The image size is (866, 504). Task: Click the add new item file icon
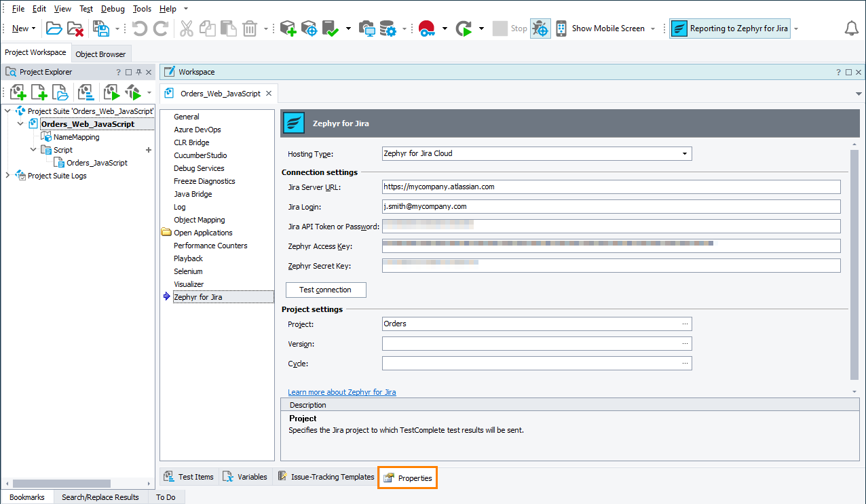click(x=39, y=92)
